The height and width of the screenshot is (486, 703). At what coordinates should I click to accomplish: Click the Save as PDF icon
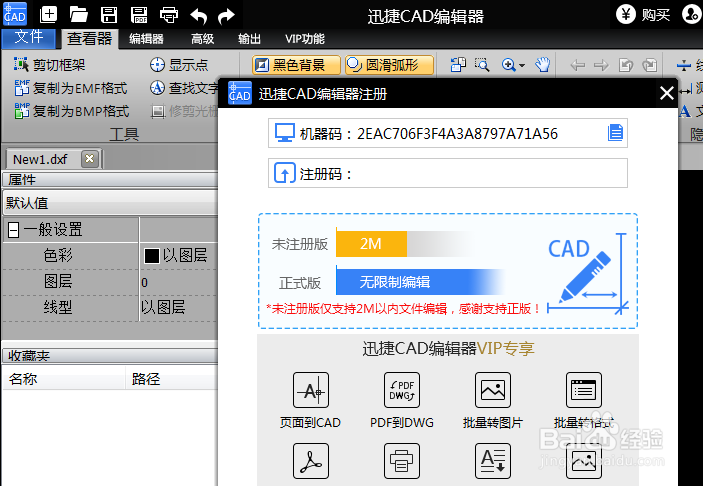pyautogui.click(x=139, y=15)
